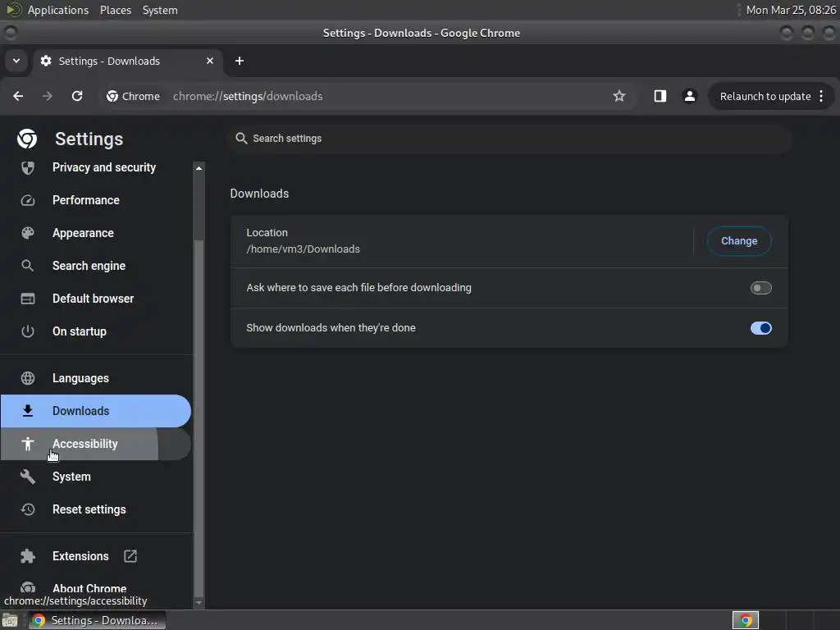Open the System menu in top panel

click(160, 10)
